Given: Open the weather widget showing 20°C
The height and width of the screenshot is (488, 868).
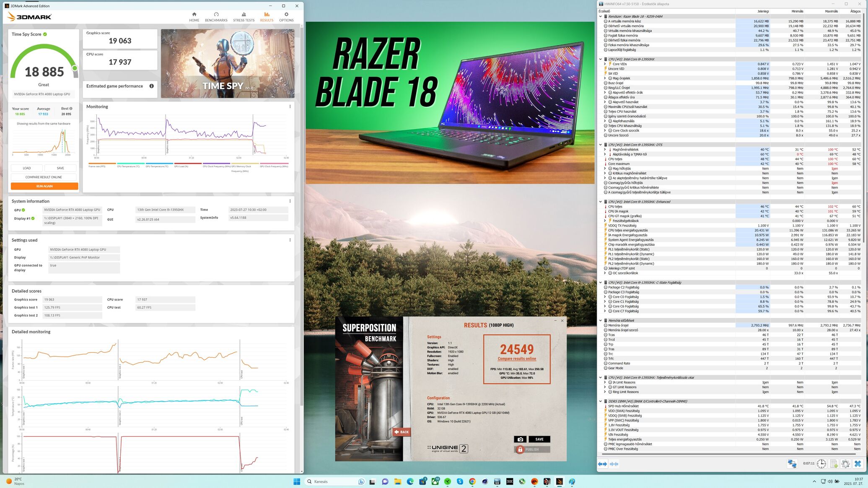Looking at the screenshot, I should 15,481.
